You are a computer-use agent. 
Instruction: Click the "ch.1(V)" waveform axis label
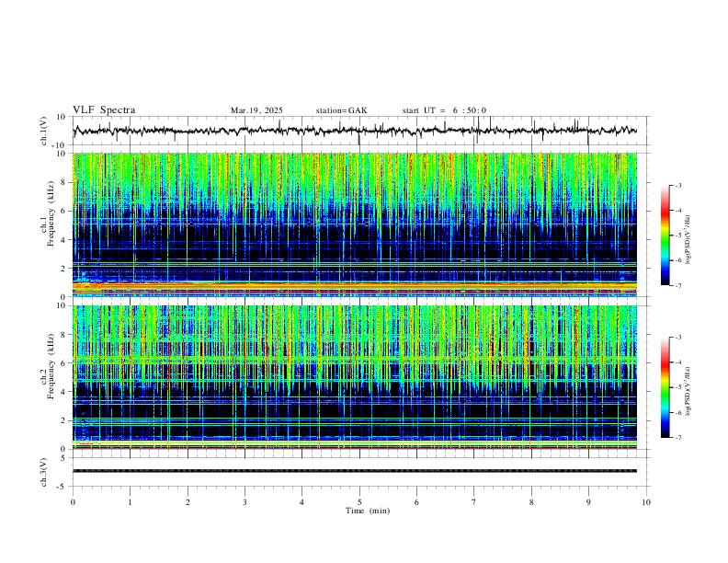(44, 131)
